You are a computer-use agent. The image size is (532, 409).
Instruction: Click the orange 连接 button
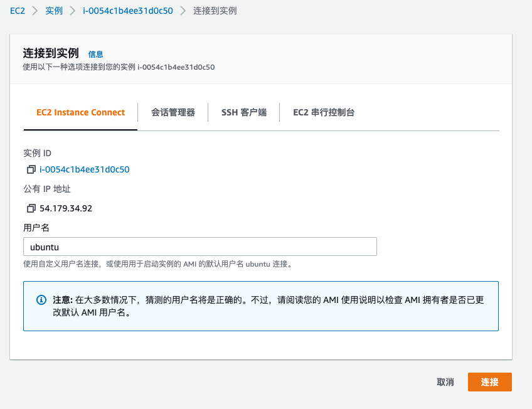(490, 381)
